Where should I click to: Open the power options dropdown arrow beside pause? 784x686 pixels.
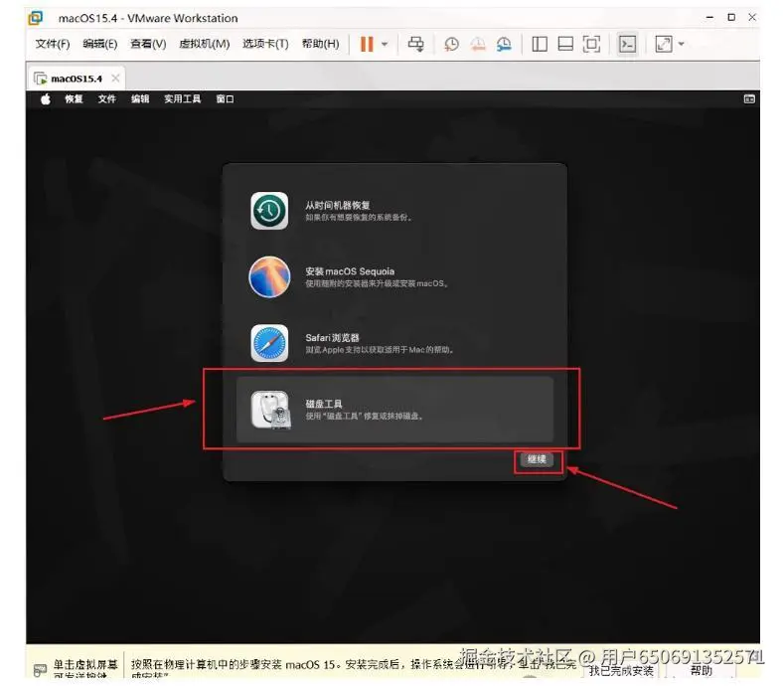[x=385, y=44]
